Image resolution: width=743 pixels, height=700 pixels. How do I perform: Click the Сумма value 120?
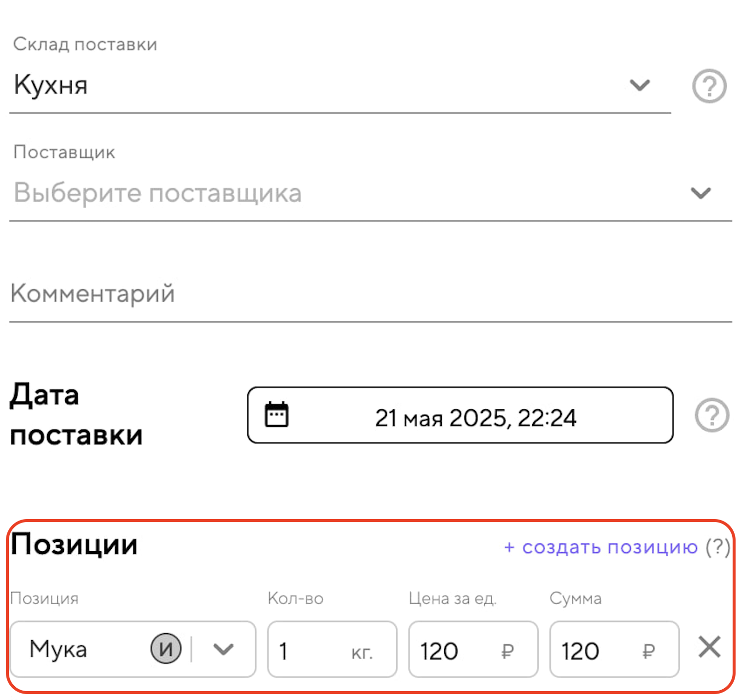pos(580,651)
